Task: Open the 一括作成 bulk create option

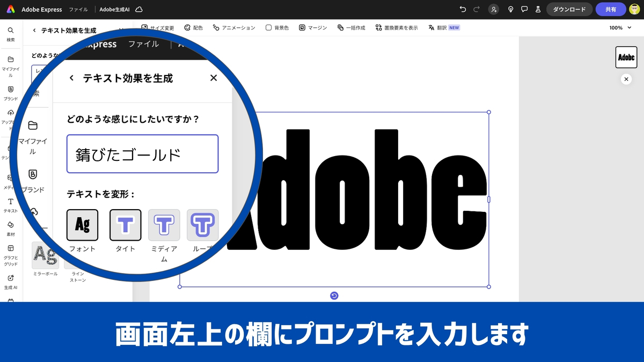Action: point(352,27)
